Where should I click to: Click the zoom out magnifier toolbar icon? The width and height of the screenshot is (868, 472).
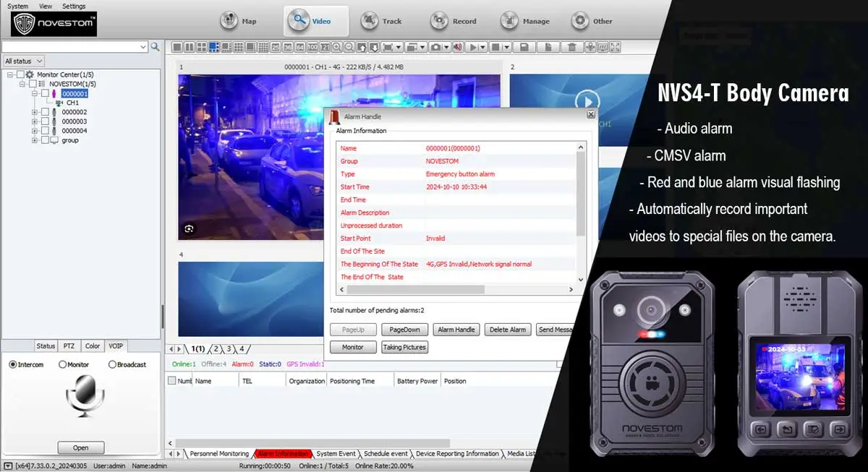[x=349, y=47]
